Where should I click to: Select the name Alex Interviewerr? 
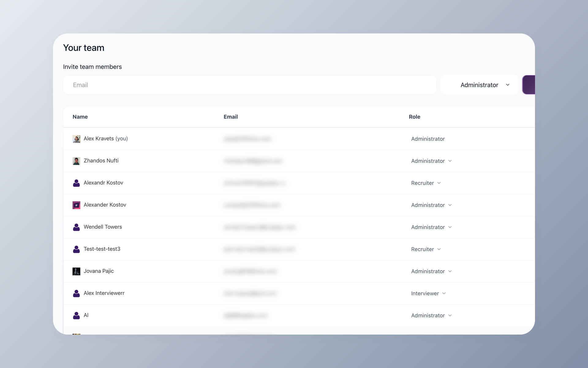[104, 293]
